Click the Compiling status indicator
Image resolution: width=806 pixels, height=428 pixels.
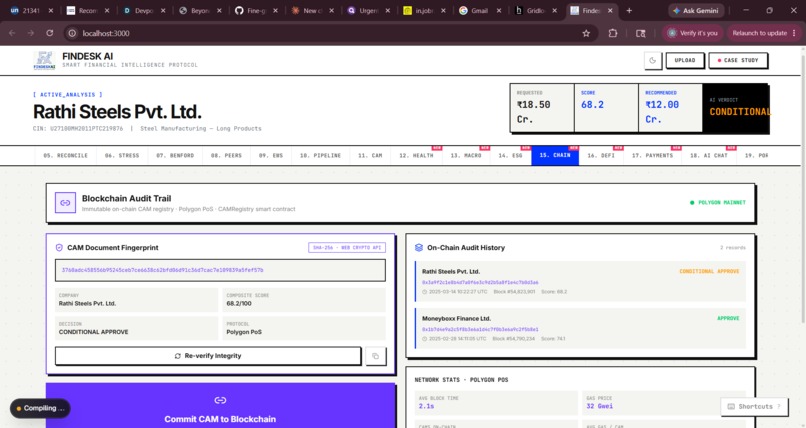tap(40, 408)
